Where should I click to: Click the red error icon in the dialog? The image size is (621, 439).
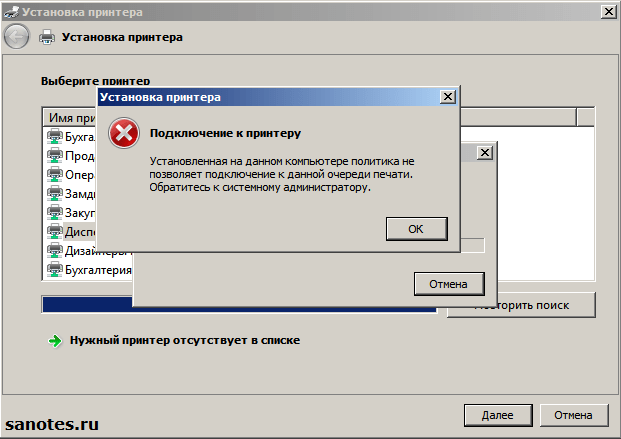[x=123, y=133]
